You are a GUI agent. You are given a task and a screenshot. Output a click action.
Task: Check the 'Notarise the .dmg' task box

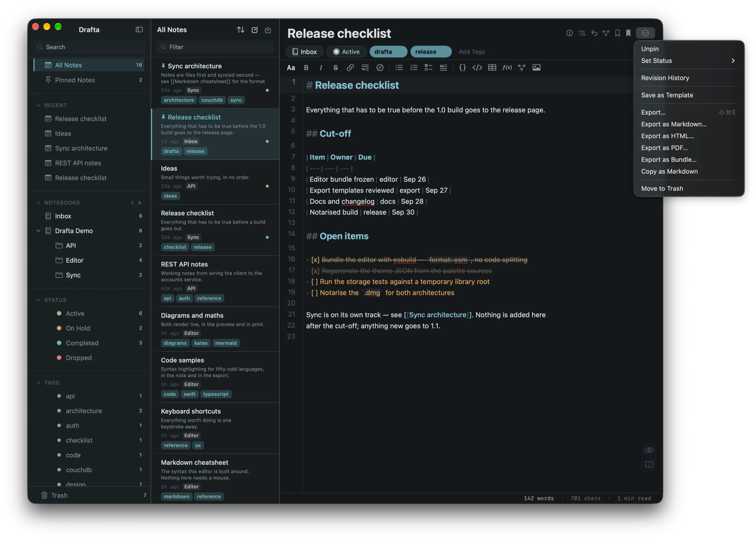pos(314,293)
